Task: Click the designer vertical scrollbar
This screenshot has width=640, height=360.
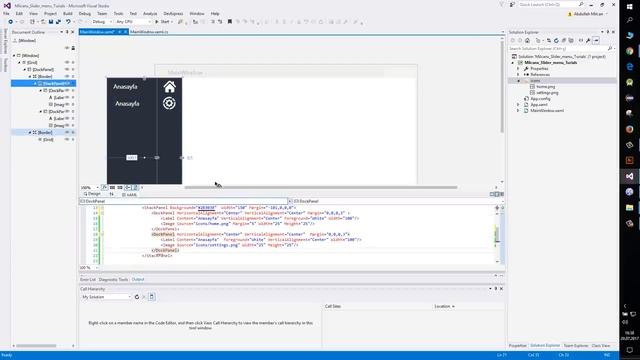Action: (502, 87)
